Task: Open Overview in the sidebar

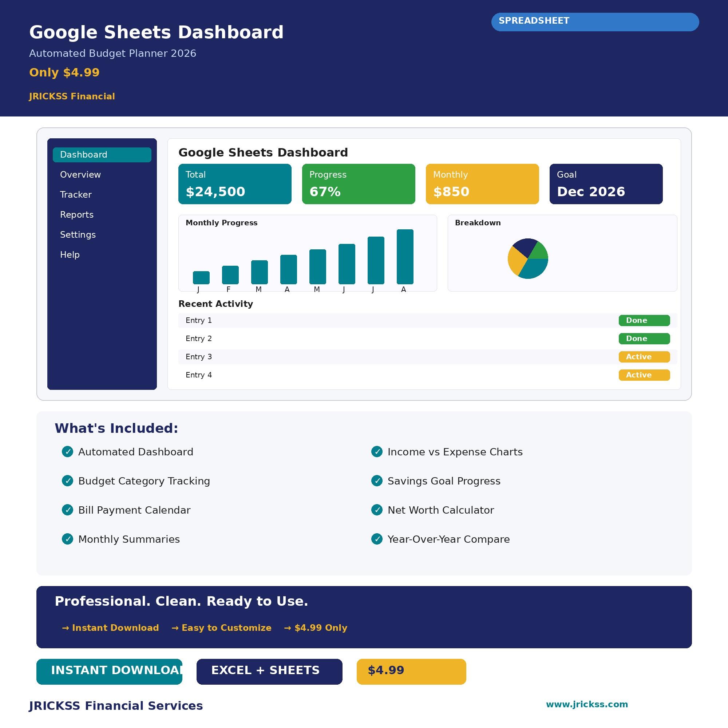Action: click(80, 175)
